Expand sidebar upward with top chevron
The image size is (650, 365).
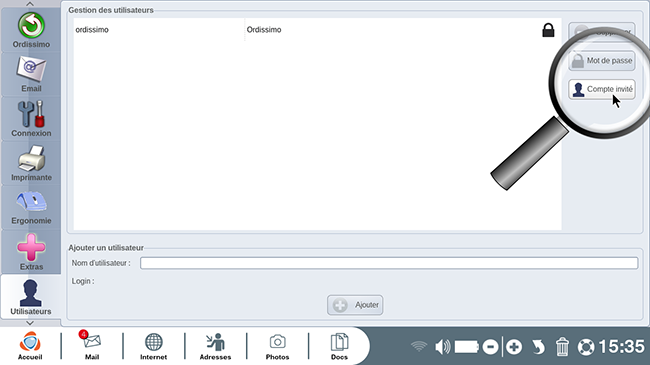tap(30, 4)
